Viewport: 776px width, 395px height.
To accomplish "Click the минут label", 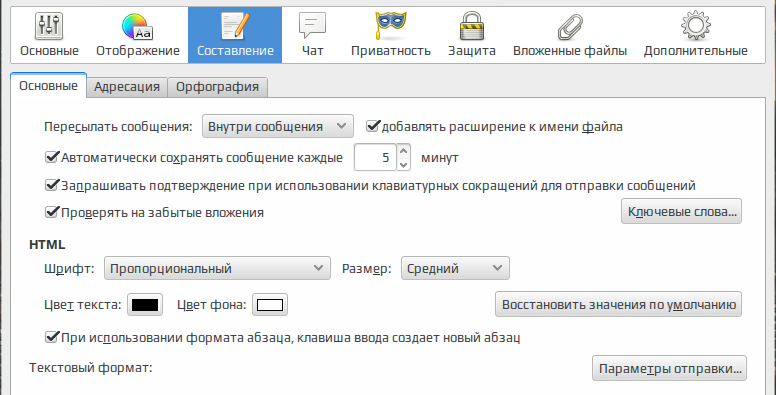I will click(x=439, y=158).
